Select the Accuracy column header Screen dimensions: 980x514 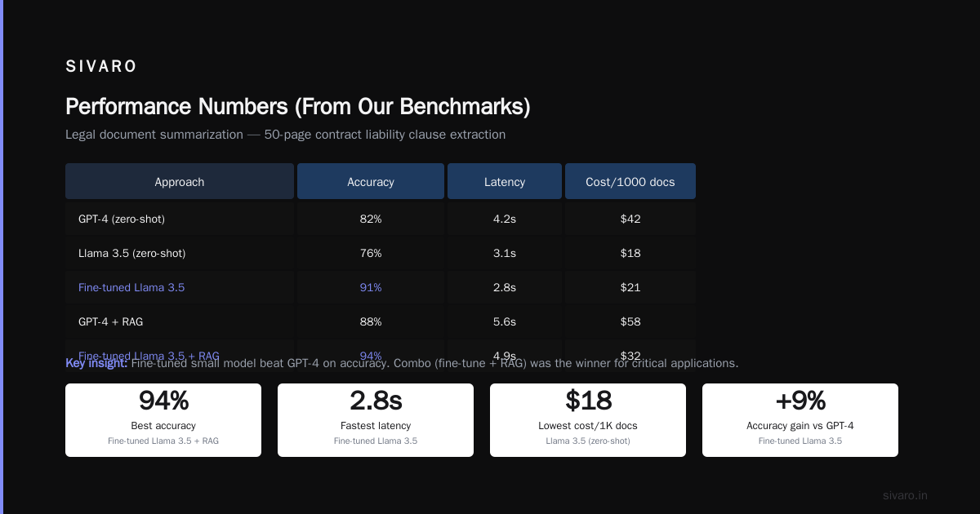tap(371, 181)
